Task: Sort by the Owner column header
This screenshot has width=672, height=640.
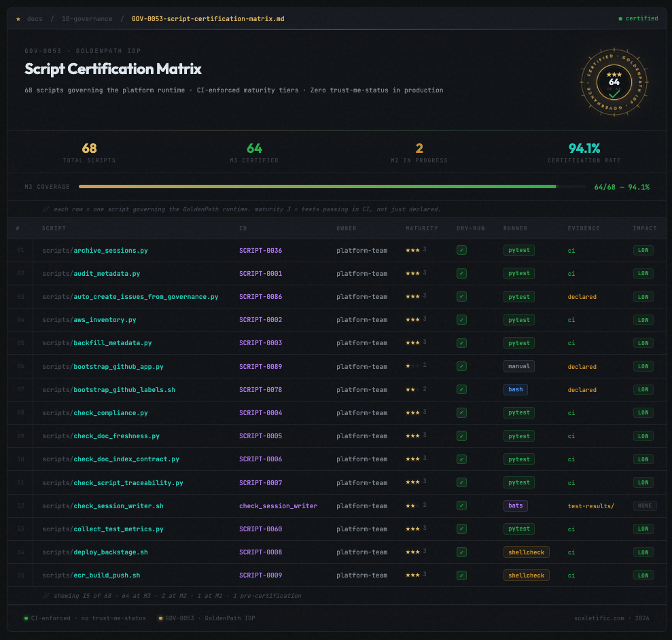Action: coord(346,228)
